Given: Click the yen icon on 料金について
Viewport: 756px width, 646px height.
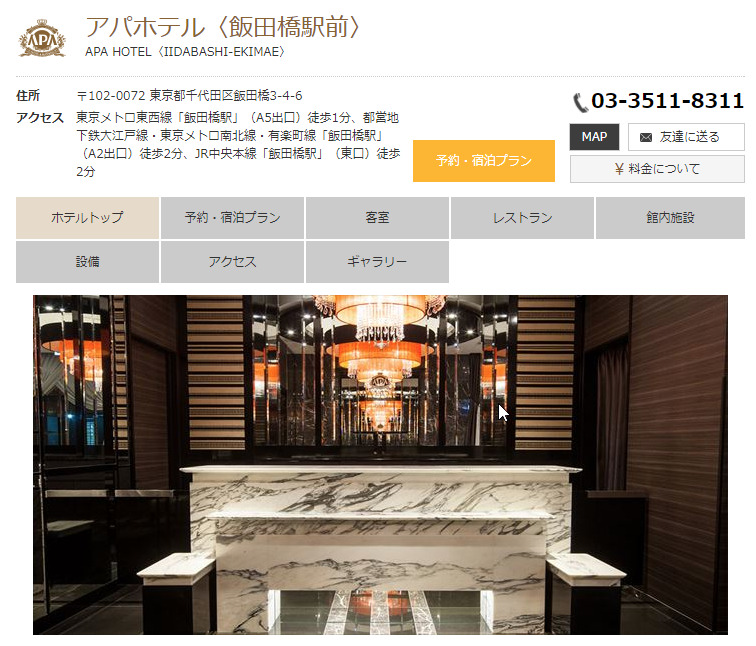Looking at the screenshot, I should (x=619, y=169).
